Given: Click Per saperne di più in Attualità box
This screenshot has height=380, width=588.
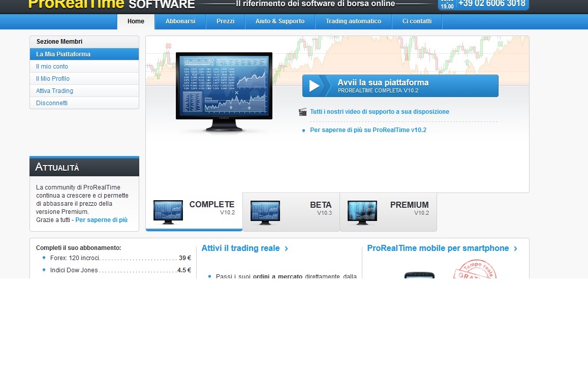Looking at the screenshot, I should click(101, 220).
